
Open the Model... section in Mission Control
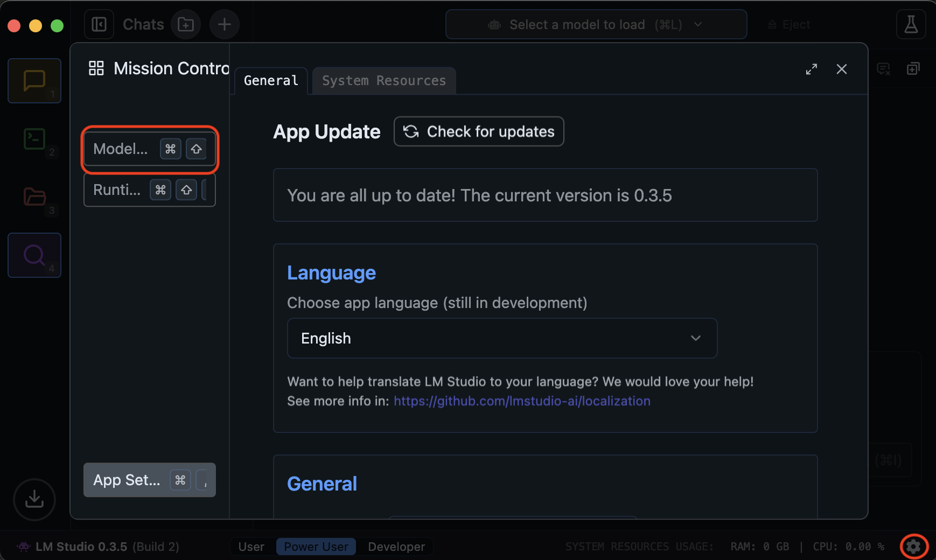coord(150,149)
